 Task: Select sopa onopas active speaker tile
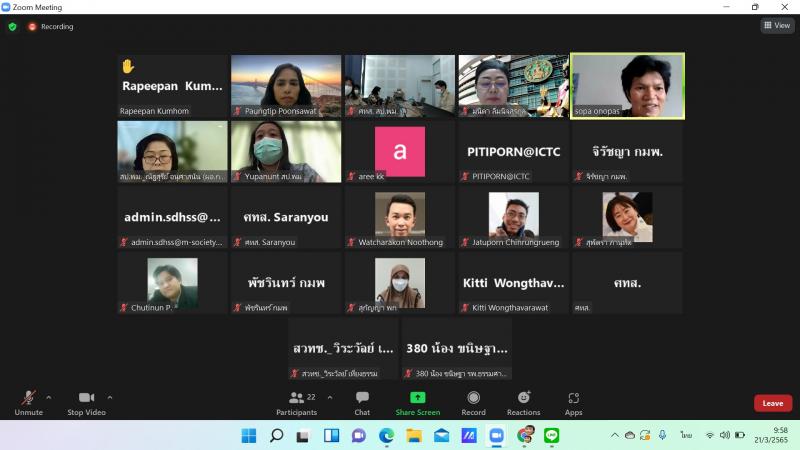coord(628,86)
